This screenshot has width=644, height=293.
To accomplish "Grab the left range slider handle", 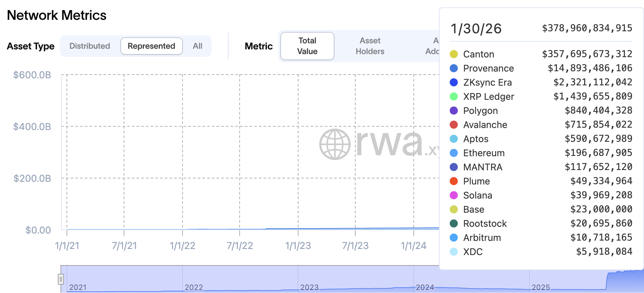I will coord(61,279).
